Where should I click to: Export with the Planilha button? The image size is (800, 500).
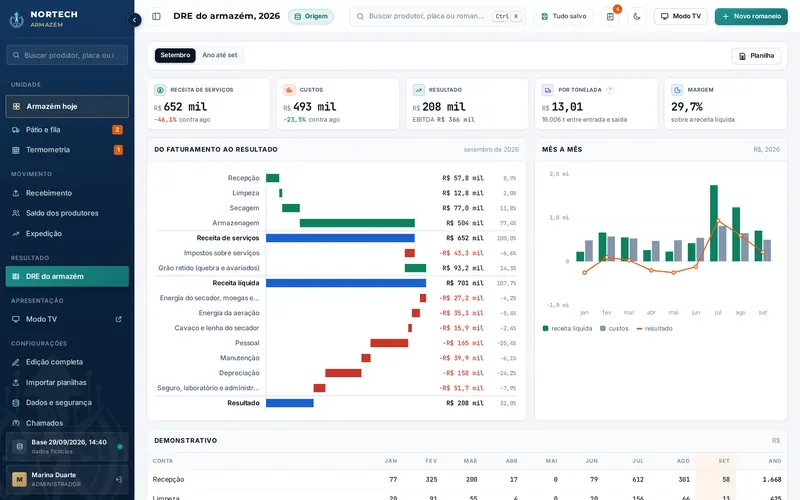(x=756, y=56)
